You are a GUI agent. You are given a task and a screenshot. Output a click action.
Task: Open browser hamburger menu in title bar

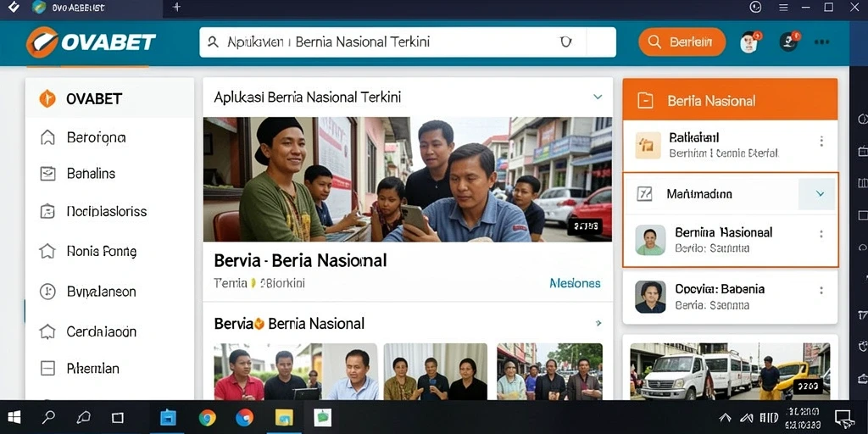coord(783,7)
